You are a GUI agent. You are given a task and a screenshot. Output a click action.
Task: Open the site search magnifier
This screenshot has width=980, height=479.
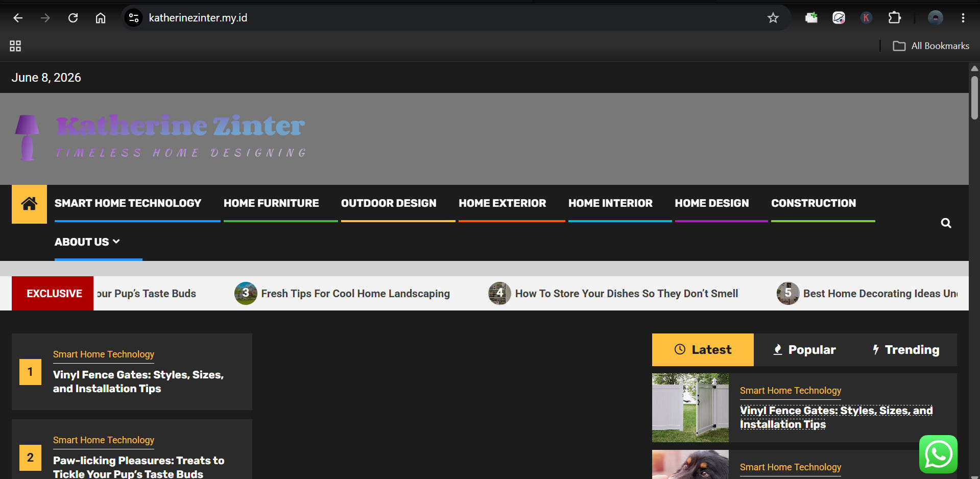[x=946, y=223]
